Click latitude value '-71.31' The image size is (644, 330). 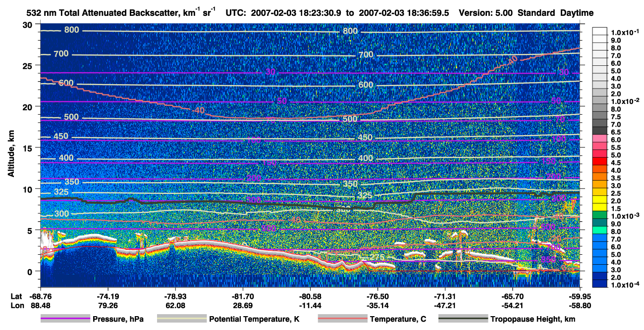pyautogui.click(x=445, y=296)
